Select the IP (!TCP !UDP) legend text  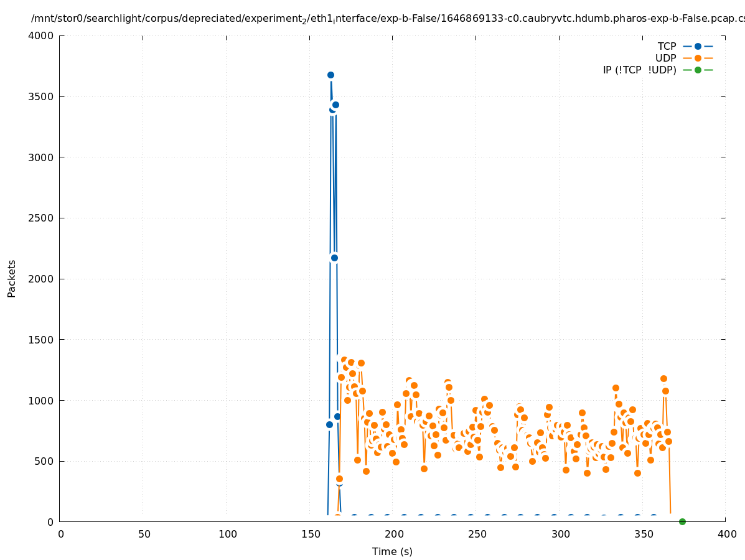coord(639,70)
